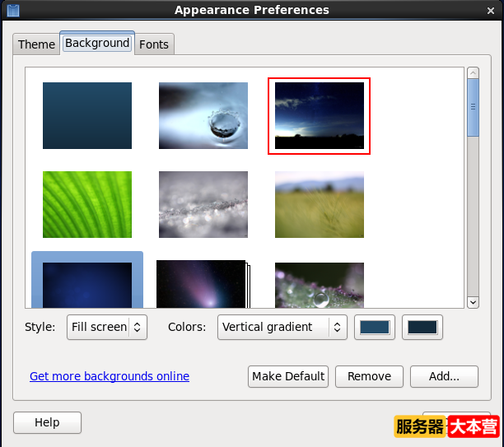Open the Fonts tab
This screenshot has height=447, width=504.
[154, 44]
